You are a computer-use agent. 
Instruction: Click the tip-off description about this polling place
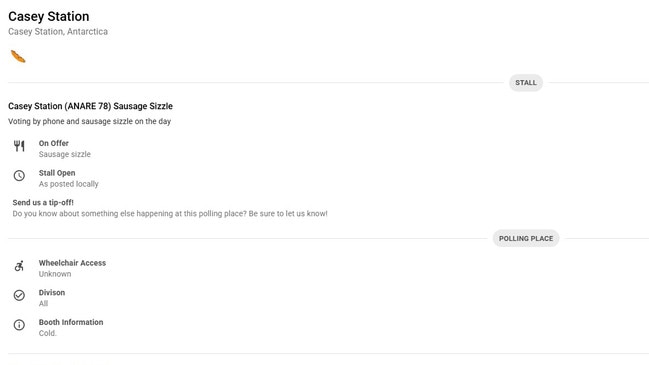[x=170, y=214]
